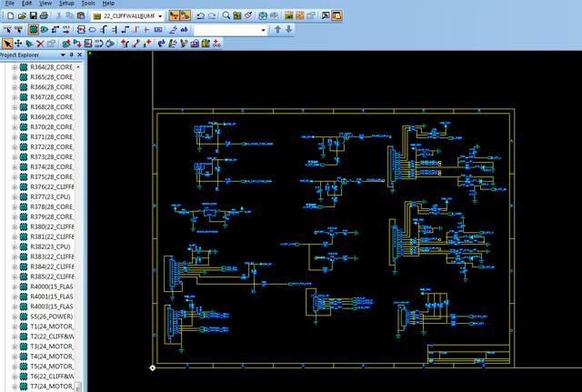Expand the R382(23_CPU) tree node
Viewport: 582px width, 392px height.
pyautogui.click(x=15, y=246)
